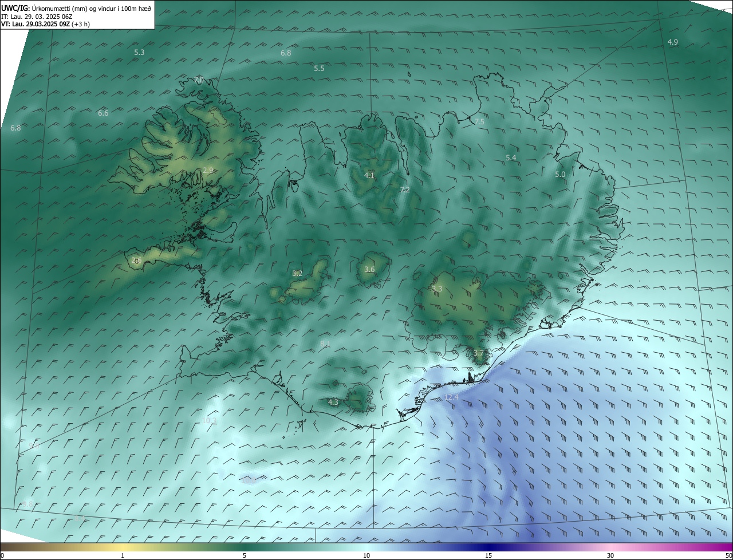Click the 5.4 value label on the map
Screen dimensions: 733x560
511,157
